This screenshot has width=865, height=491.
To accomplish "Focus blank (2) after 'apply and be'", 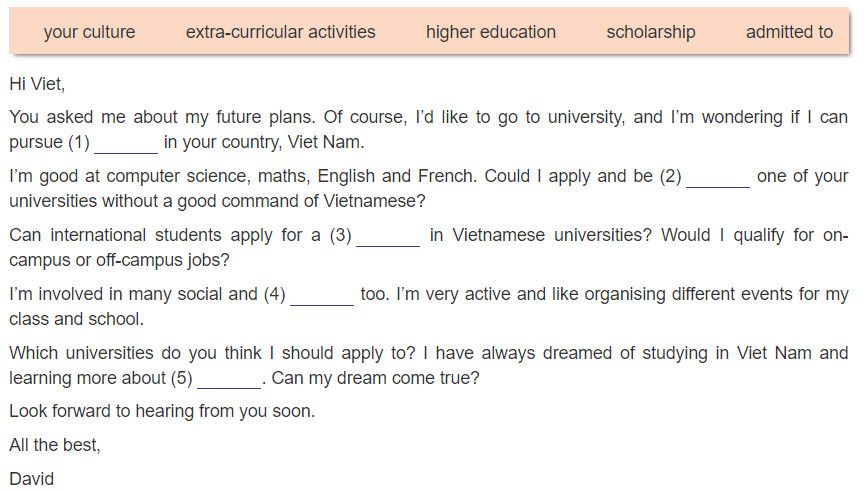I will [718, 178].
